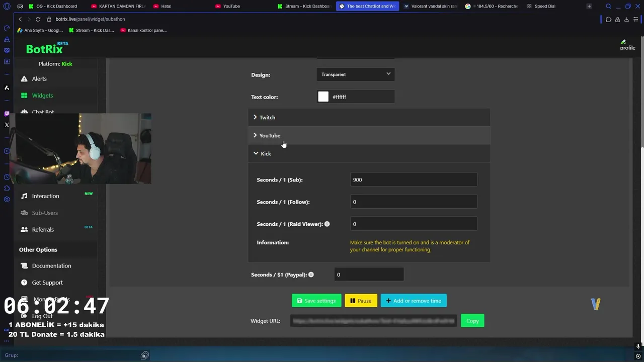Switch to Valorant vandal skin tab

click(430, 7)
